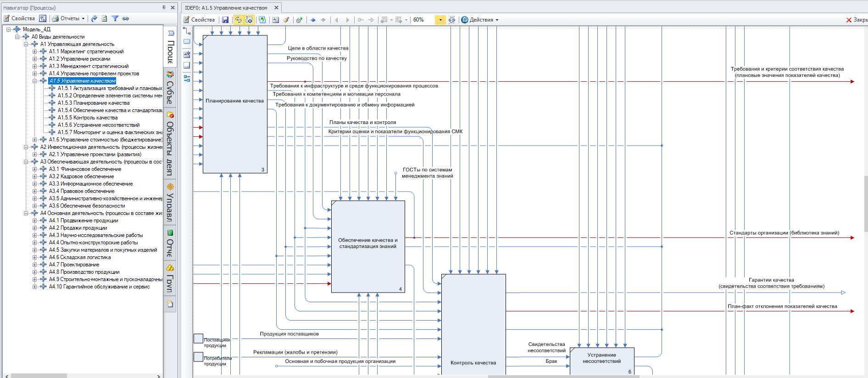Open the Действия menu button
This screenshot has height=378, width=868.
[480, 20]
